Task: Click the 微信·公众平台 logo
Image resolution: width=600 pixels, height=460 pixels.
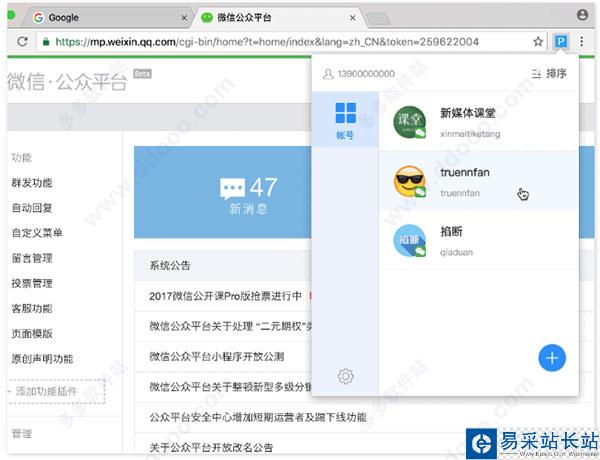Action: point(67,81)
